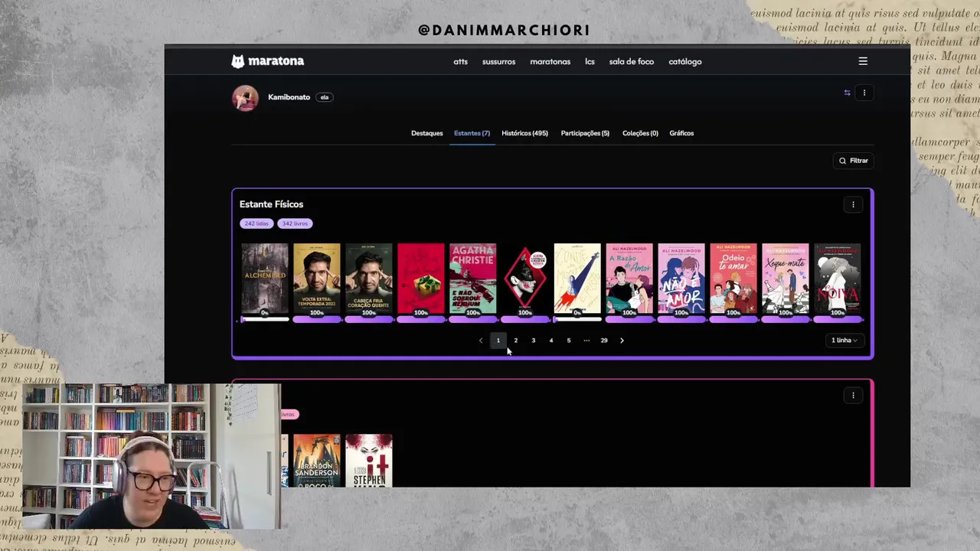Click the 242 lidos badge
The height and width of the screenshot is (551, 980).
pos(256,223)
